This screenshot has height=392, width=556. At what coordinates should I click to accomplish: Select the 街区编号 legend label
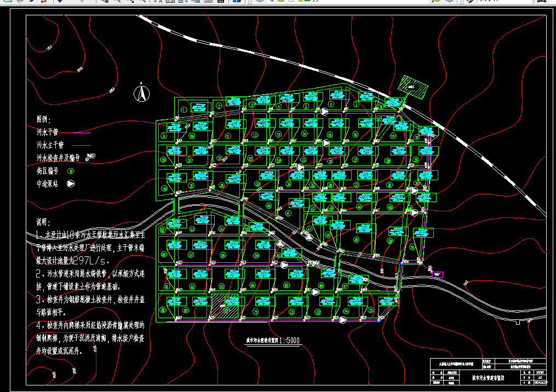pos(47,171)
